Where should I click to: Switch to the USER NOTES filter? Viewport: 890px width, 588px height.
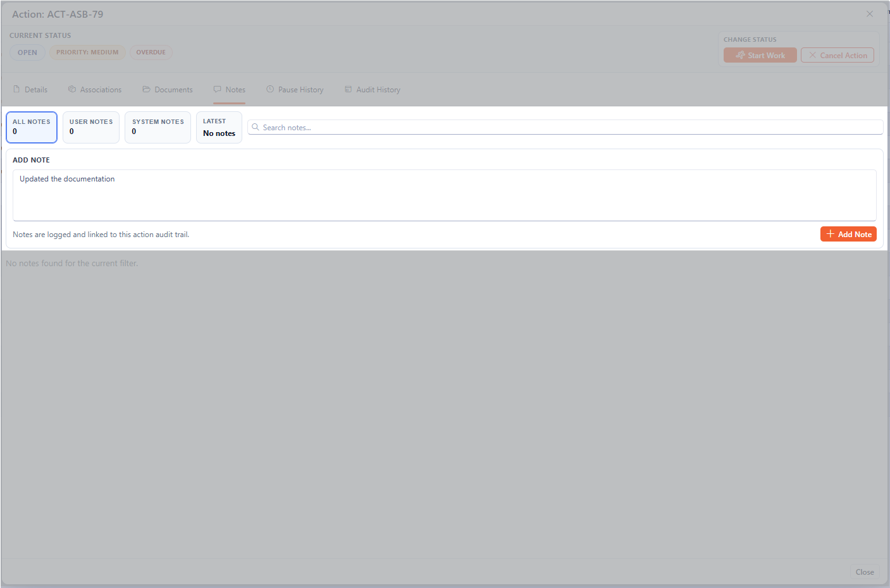point(90,126)
